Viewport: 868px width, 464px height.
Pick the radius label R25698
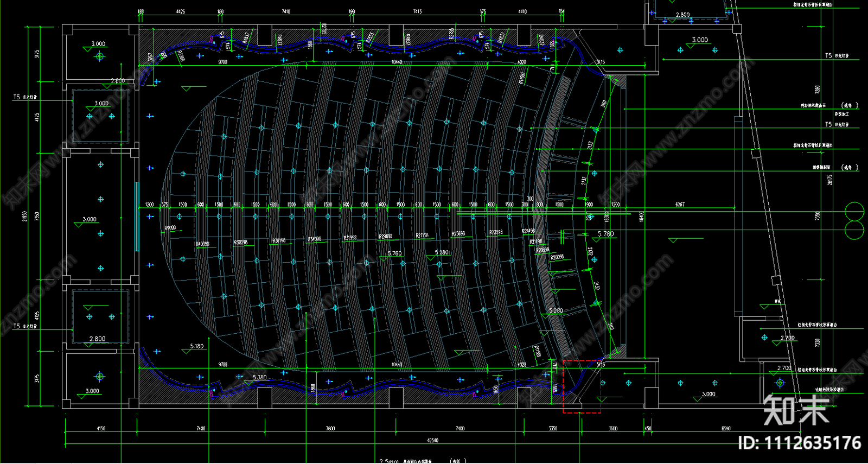pos(458,234)
